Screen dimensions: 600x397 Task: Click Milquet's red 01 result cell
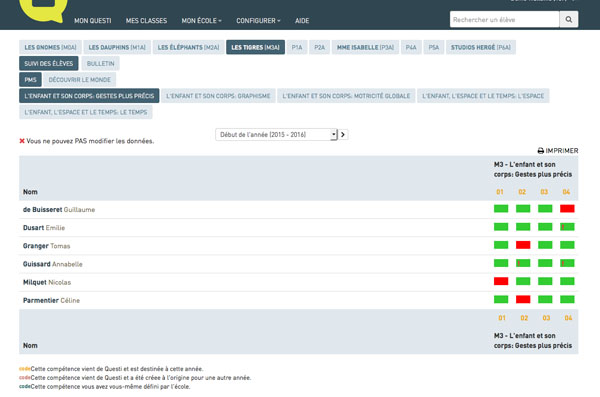tap(501, 281)
